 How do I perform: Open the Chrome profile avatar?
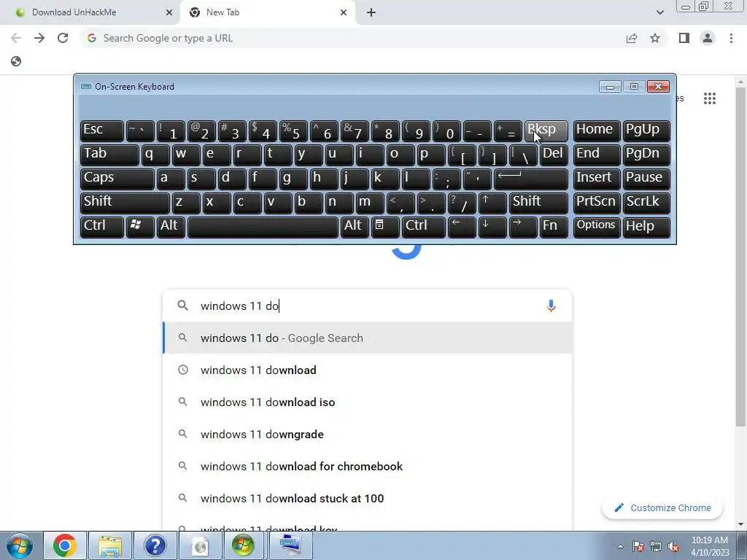coord(708,38)
